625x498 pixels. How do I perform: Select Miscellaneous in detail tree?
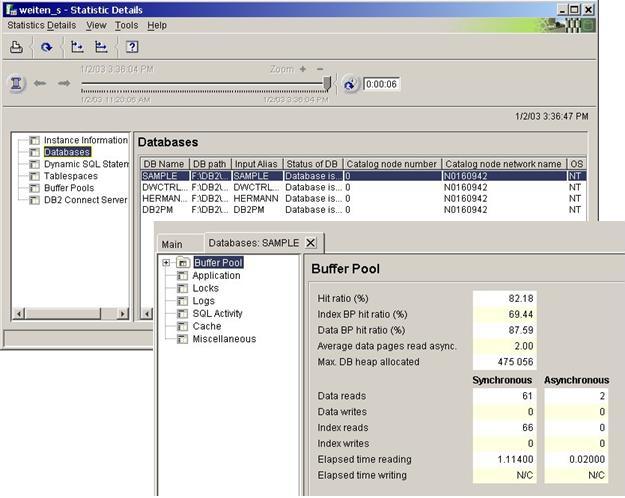(224, 339)
